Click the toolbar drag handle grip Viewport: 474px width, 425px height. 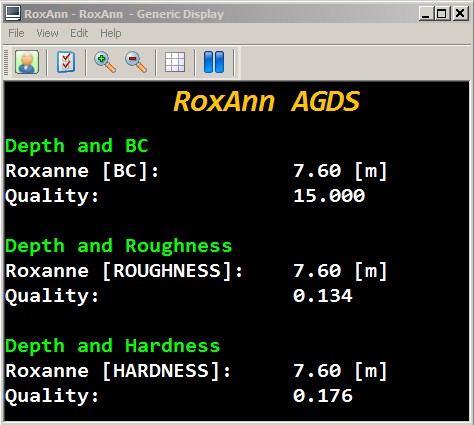pyautogui.click(x=6, y=62)
